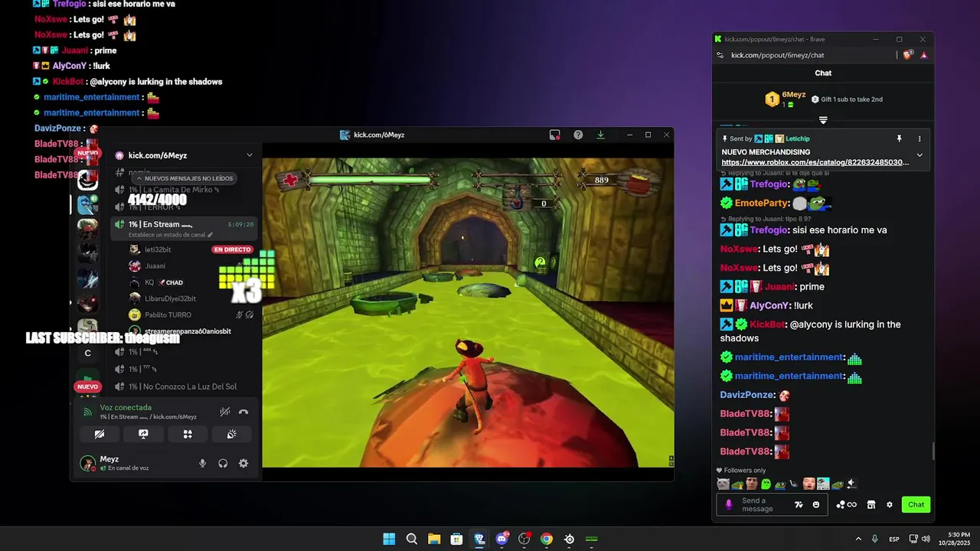Open File Explorer from taskbar
This screenshot has width=980, height=551.
point(434,539)
